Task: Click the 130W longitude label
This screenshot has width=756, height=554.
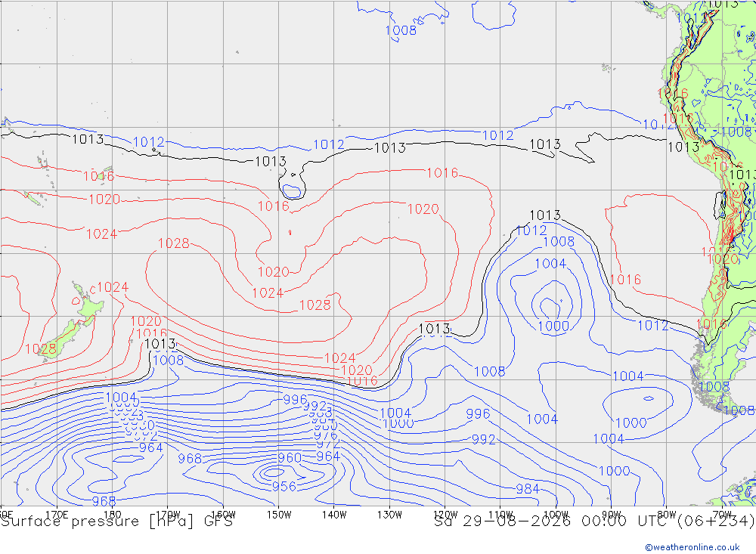Action: [x=389, y=515]
